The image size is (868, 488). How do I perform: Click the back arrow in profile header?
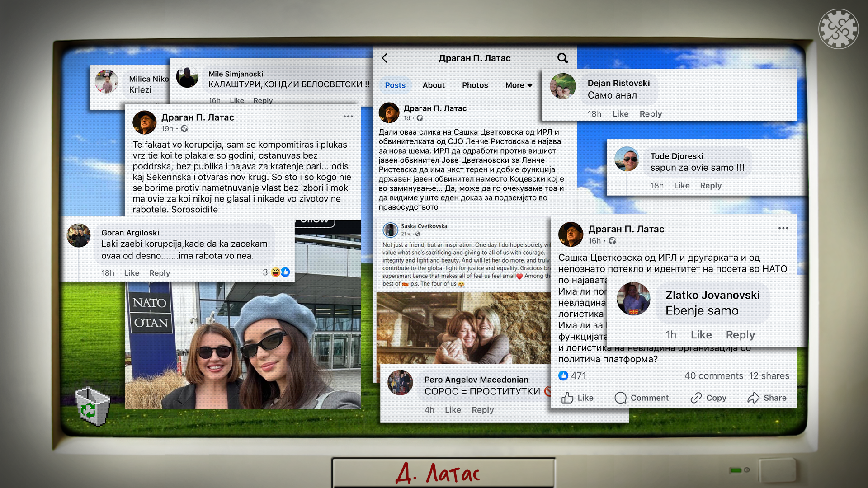(385, 58)
